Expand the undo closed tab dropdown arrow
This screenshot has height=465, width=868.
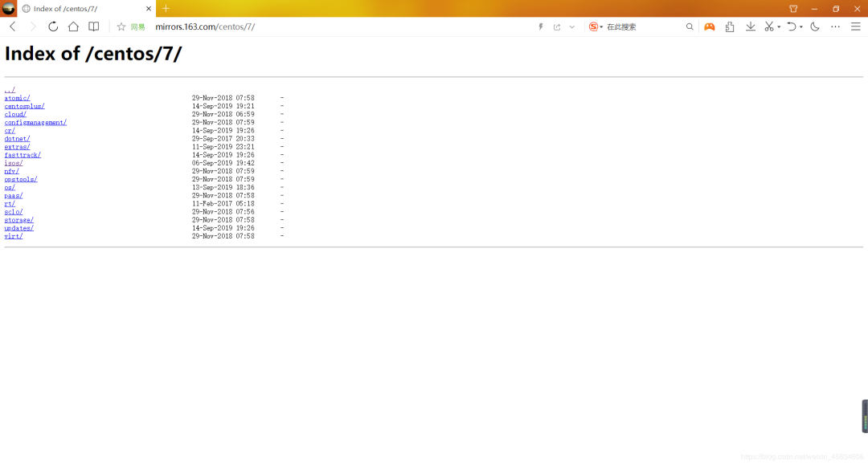[x=801, y=27]
